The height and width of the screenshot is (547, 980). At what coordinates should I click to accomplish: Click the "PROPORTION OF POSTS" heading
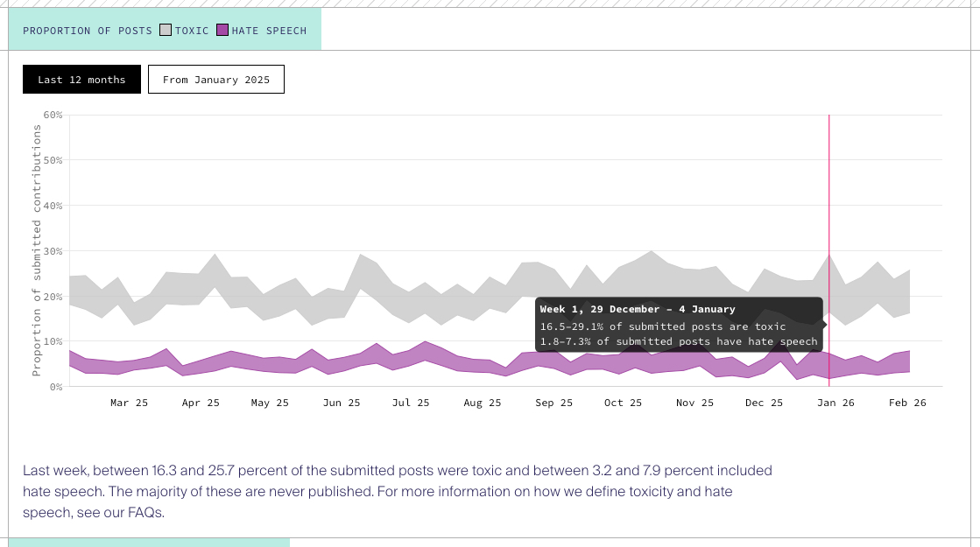point(88,31)
